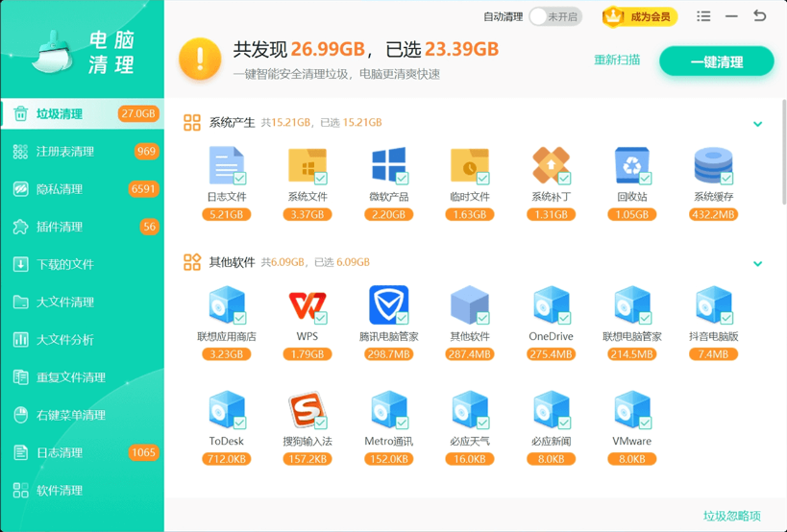The height and width of the screenshot is (532, 787).
Task: Click the 其他软件 section heading
Action: [x=232, y=262]
